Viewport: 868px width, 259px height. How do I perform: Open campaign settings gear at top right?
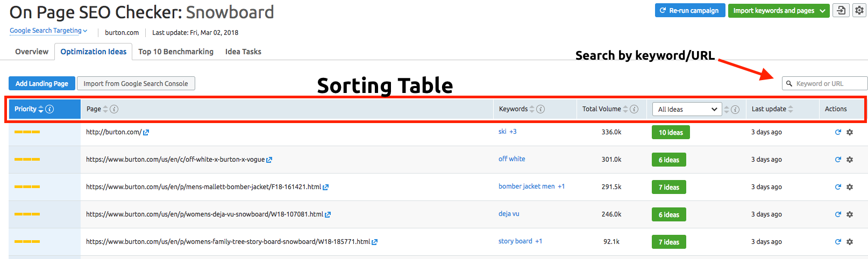coord(859,10)
